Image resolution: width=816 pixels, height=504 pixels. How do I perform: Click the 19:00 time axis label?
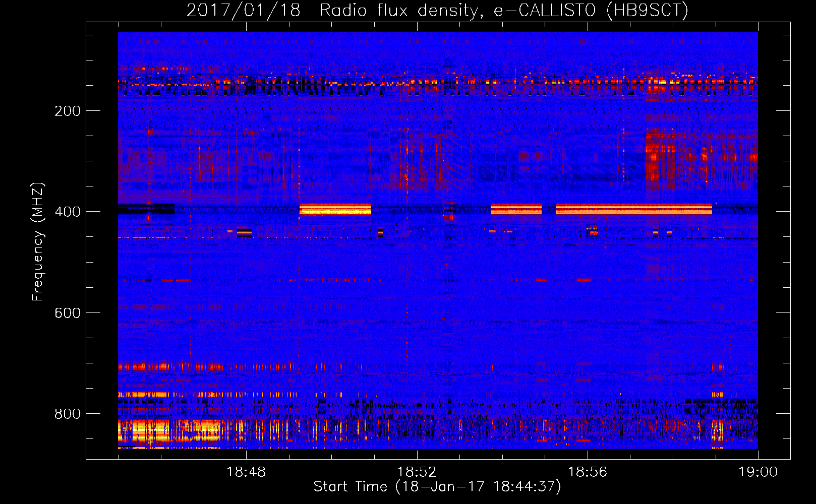[x=758, y=472]
